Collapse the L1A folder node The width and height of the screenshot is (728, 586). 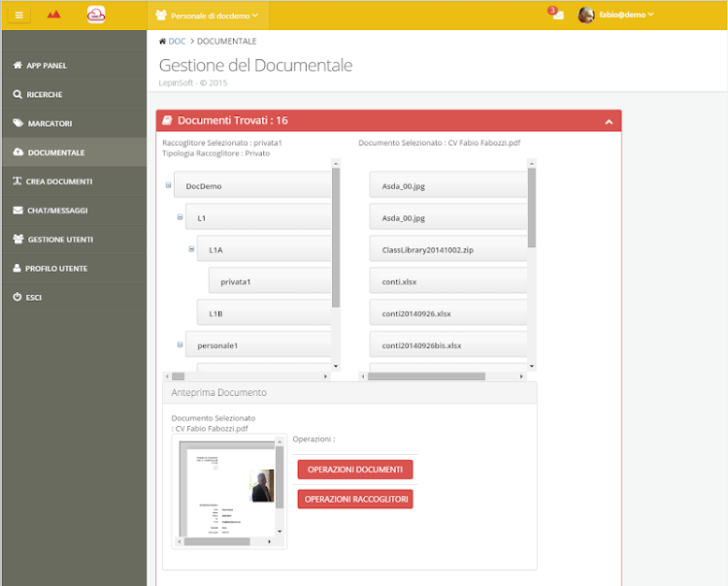(191, 249)
